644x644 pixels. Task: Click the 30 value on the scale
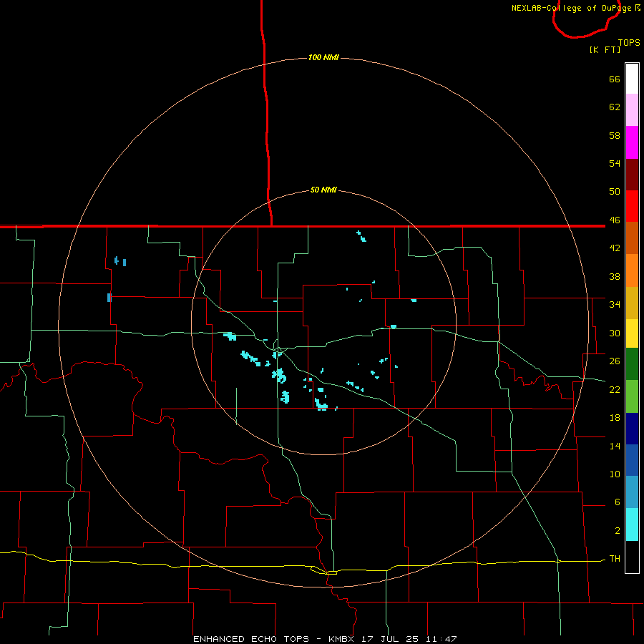click(615, 333)
